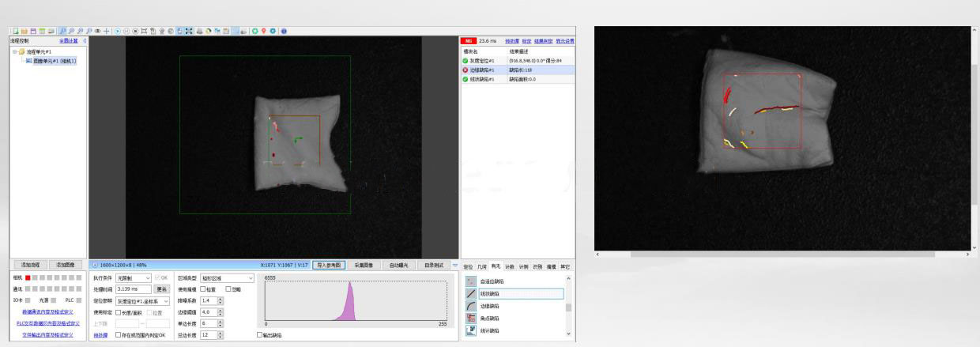Click the blue circle icon beside 1600×1200×8

tap(96, 265)
